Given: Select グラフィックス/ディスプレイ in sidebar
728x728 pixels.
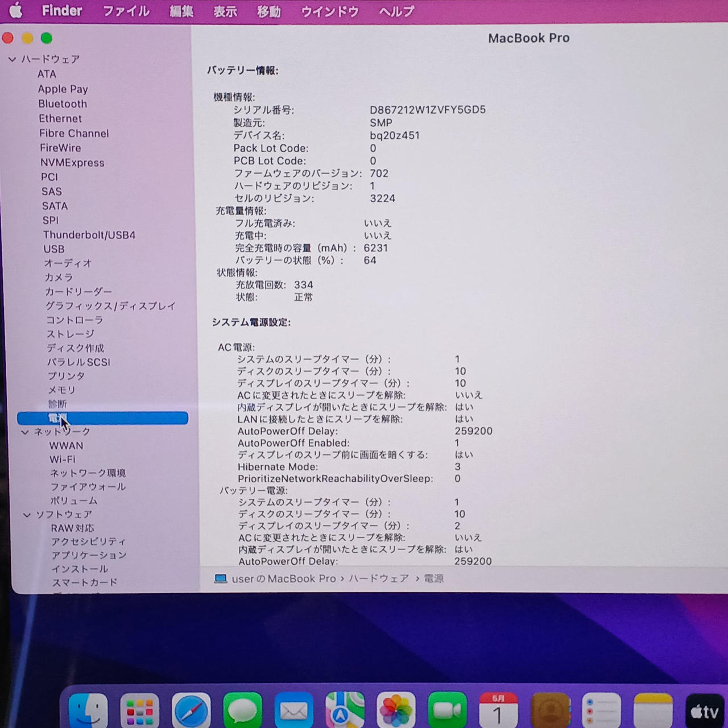Looking at the screenshot, I should click(x=110, y=306).
